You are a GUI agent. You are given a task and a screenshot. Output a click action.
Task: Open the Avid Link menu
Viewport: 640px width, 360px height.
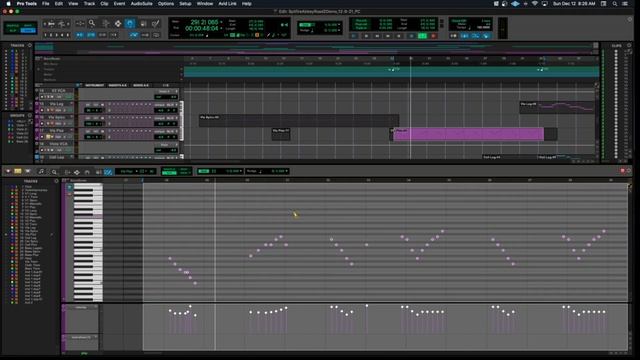[x=227, y=4]
